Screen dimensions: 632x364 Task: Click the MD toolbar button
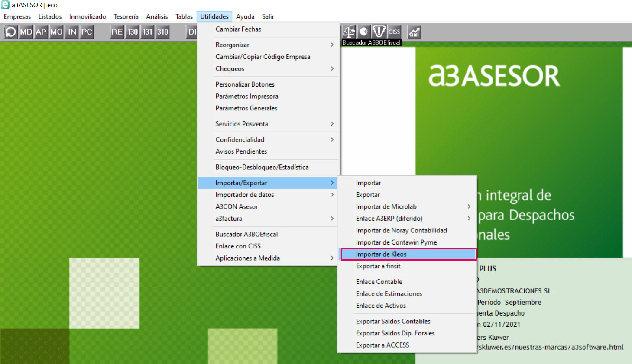[x=26, y=32]
